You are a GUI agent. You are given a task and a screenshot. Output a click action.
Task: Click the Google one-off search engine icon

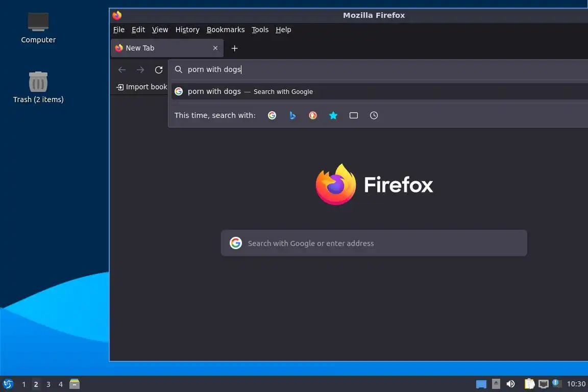coord(272,115)
